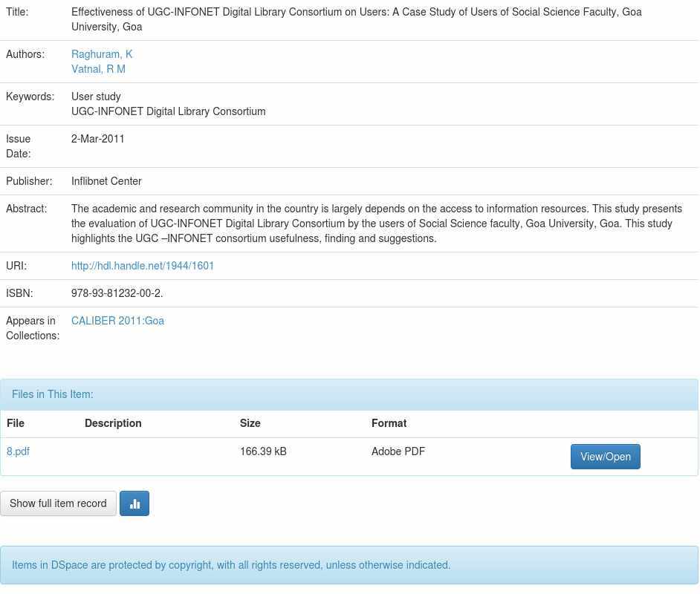The image size is (700, 594).
Task: Follow the hdl.handle.net URI link
Action: pos(143,266)
